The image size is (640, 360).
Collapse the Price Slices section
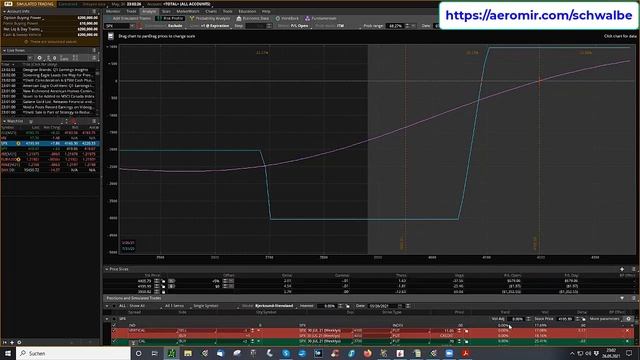point(107,269)
